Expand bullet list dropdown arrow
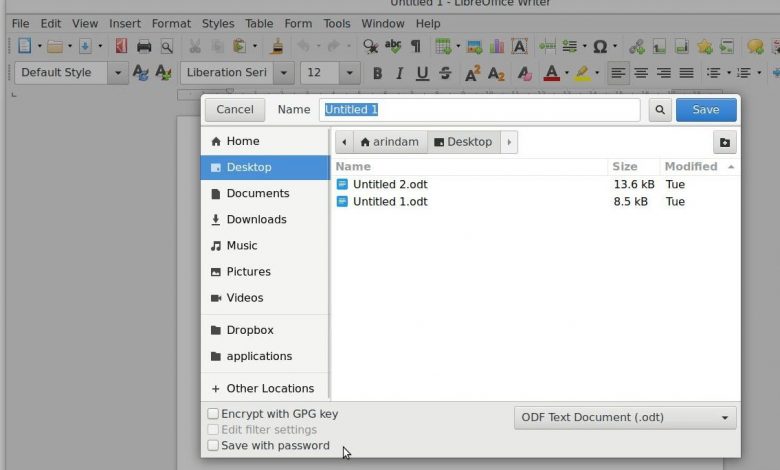Image resolution: width=780 pixels, height=470 pixels. pyautogui.click(x=729, y=73)
